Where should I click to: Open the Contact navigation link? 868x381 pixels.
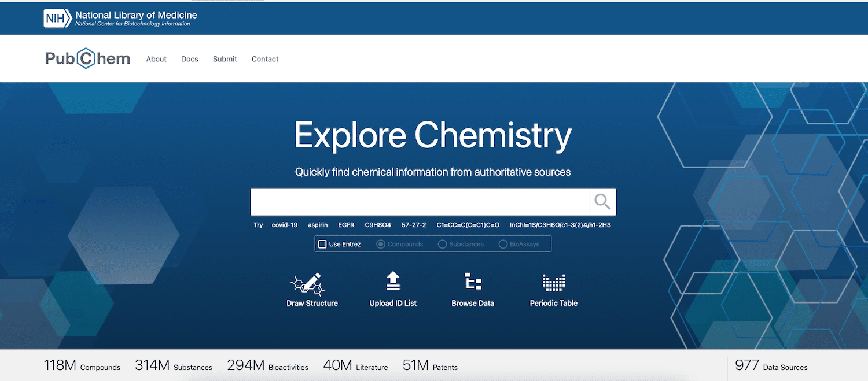[265, 59]
